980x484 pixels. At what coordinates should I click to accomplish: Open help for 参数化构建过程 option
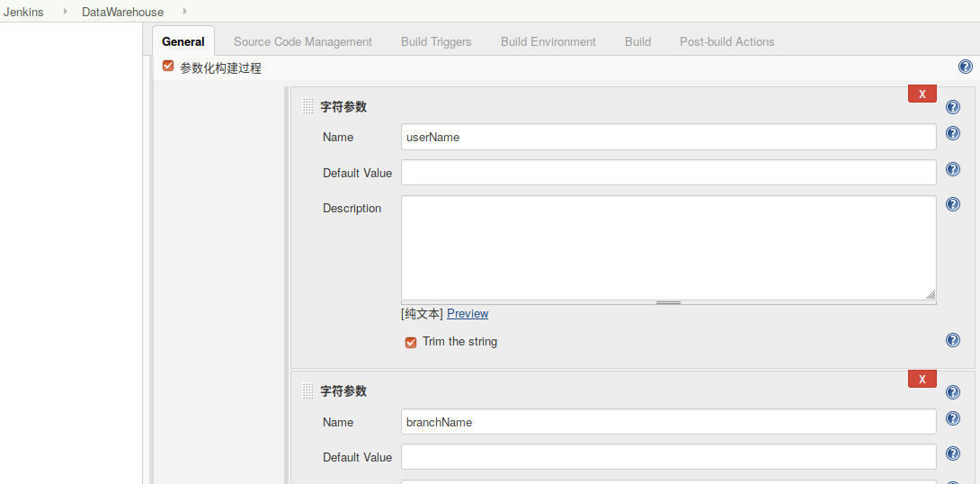tap(965, 67)
